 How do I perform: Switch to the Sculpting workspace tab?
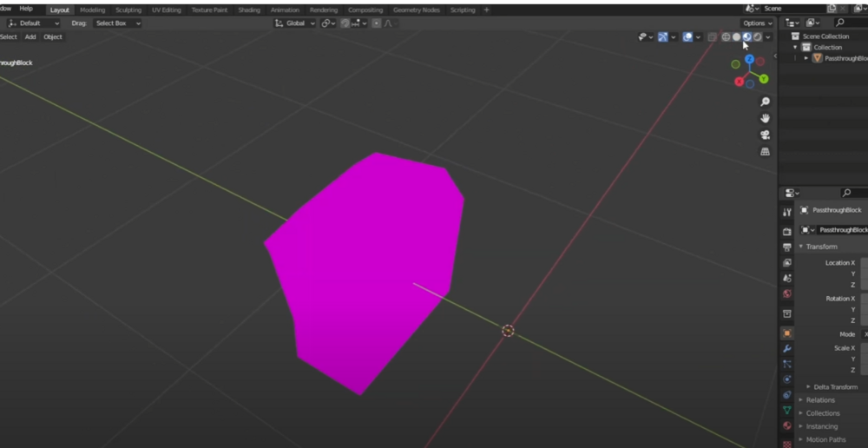[128, 10]
